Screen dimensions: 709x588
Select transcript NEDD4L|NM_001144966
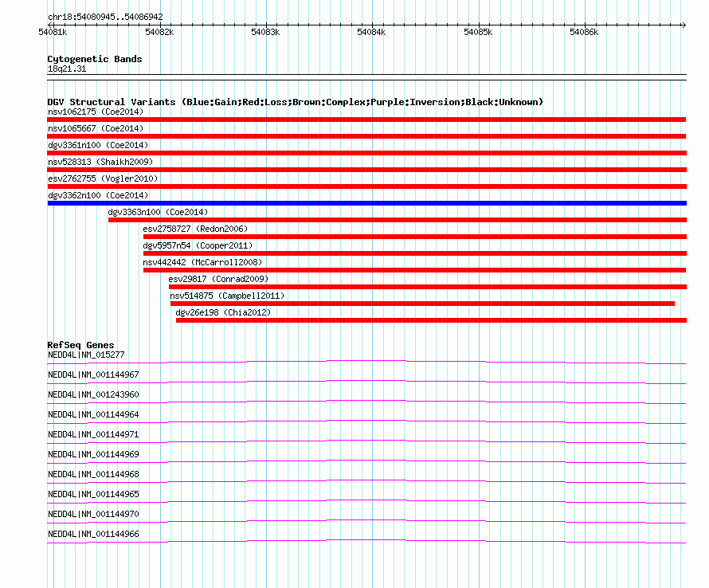[x=93, y=534]
